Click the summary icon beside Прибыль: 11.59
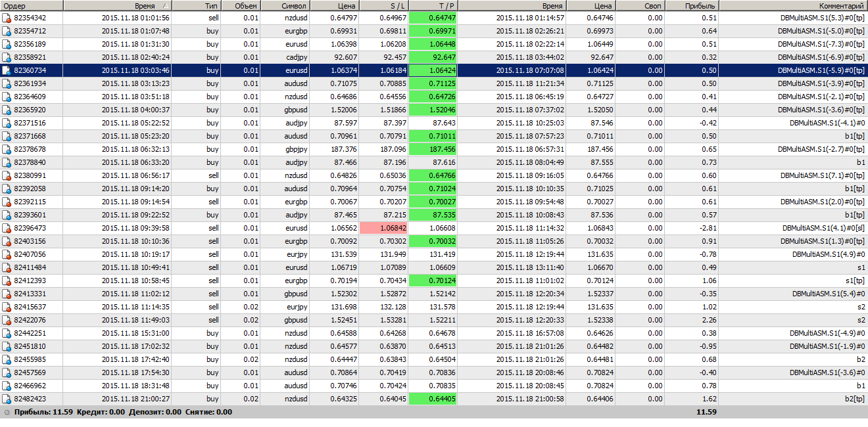 pyautogui.click(x=7, y=412)
